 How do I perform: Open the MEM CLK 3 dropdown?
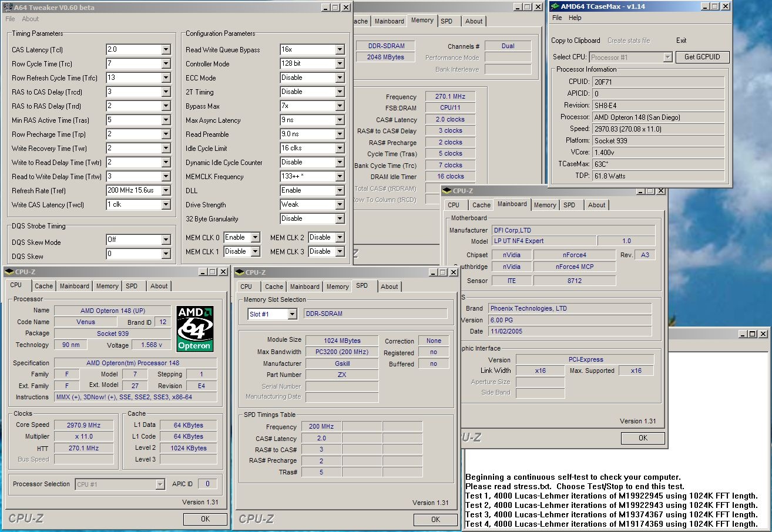click(x=340, y=252)
